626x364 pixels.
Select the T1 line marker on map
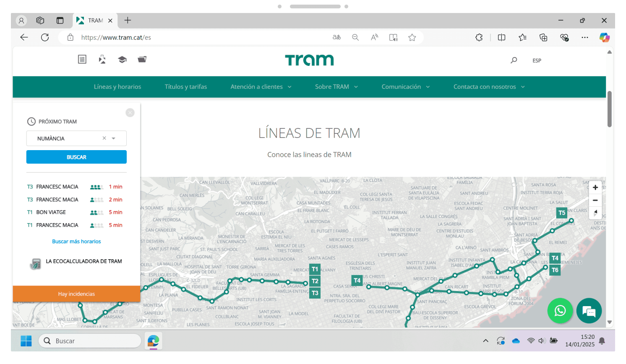point(315,269)
